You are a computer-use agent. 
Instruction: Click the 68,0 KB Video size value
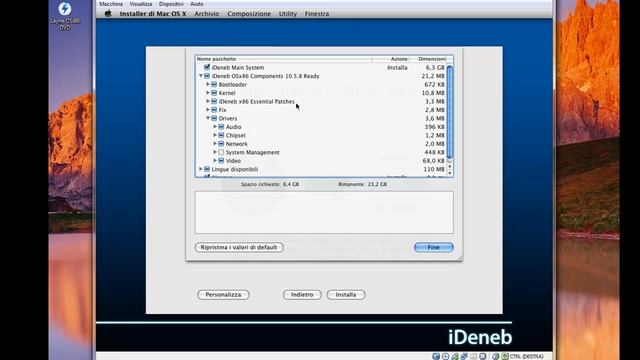[x=434, y=161]
